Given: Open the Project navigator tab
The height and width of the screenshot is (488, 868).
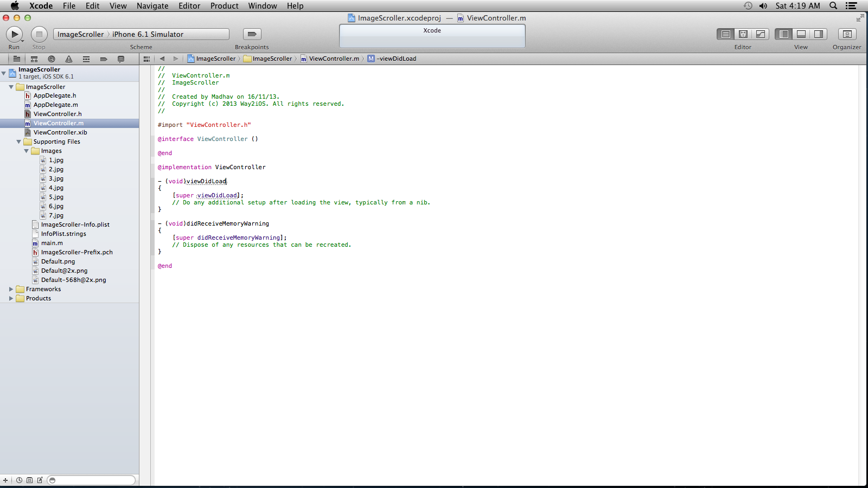Looking at the screenshot, I should pos(17,59).
